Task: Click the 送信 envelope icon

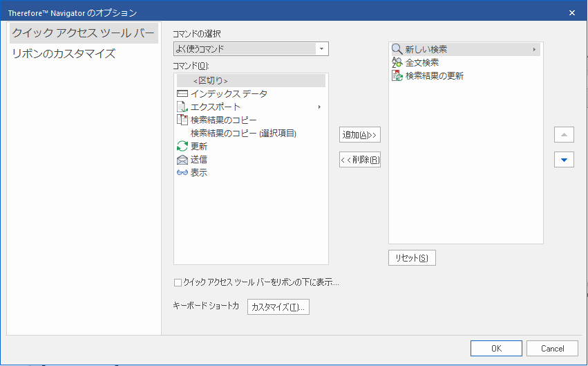Action: click(x=182, y=160)
